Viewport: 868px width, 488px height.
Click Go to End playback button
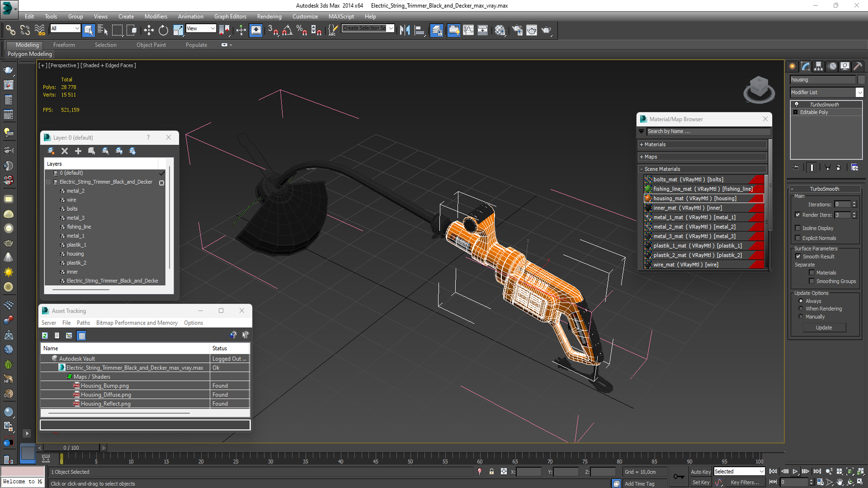(817, 471)
